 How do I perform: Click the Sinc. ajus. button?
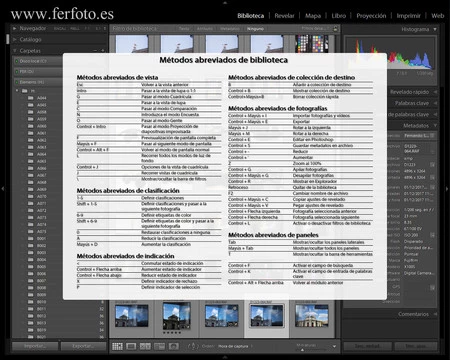point(416,346)
